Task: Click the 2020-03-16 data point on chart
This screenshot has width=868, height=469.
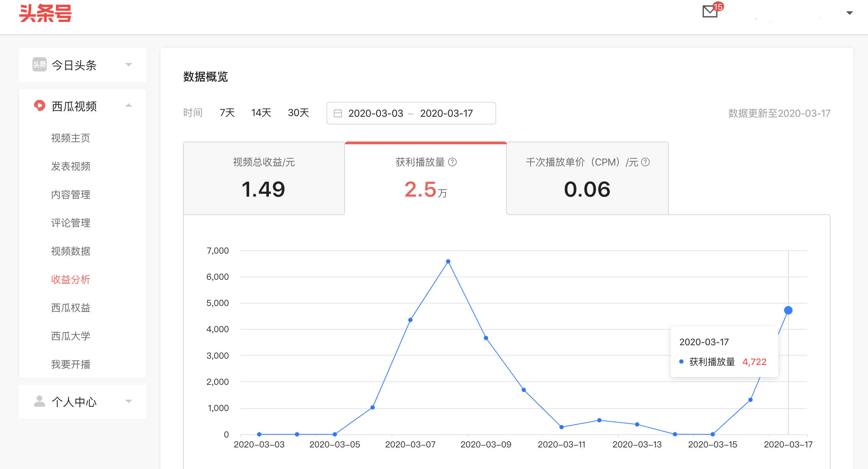Action: (750, 400)
